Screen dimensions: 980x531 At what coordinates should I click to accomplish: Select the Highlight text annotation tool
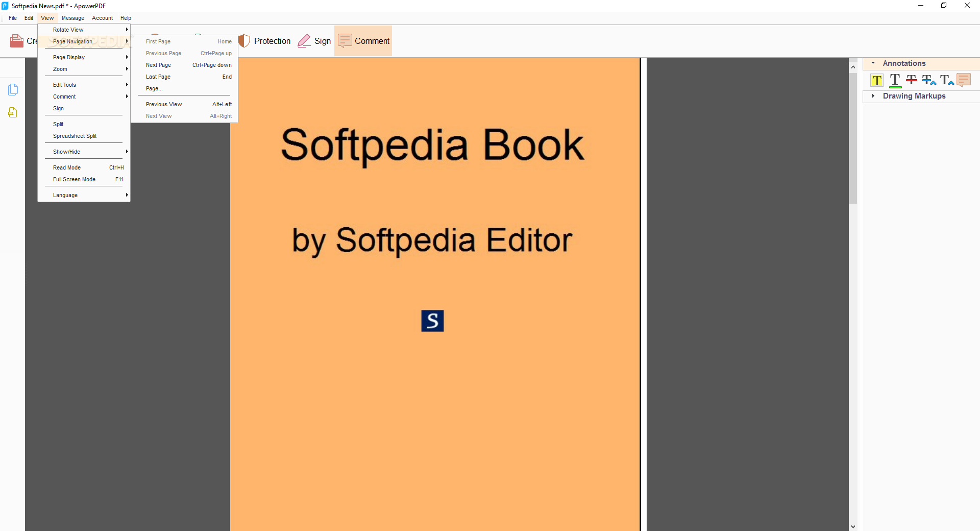[x=877, y=80]
